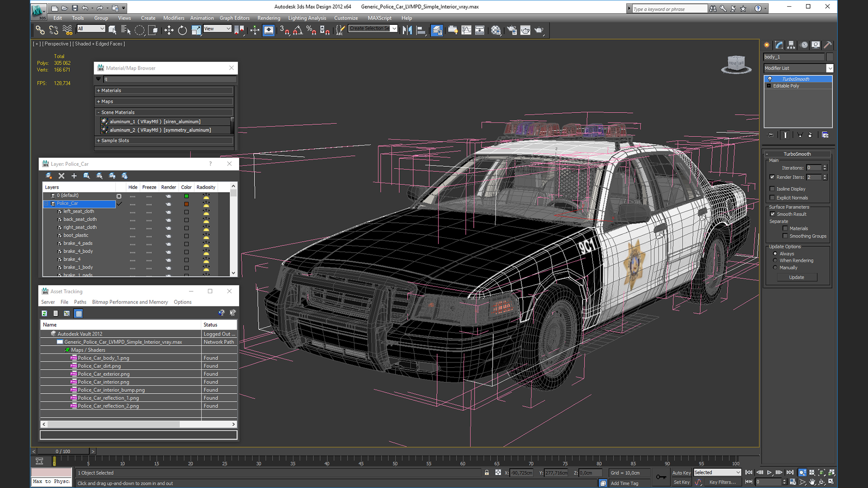Expand the Maps group in browser
This screenshot has height=488, width=868.
(164, 102)
